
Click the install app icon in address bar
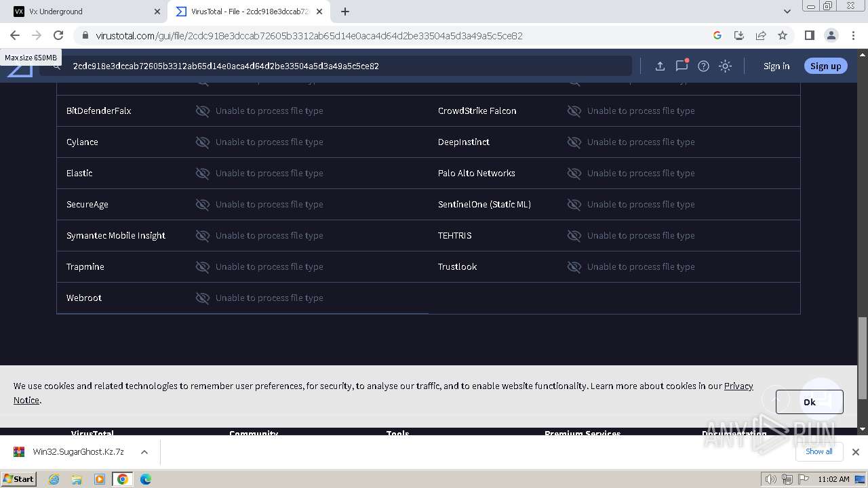[x=739, y=35]
